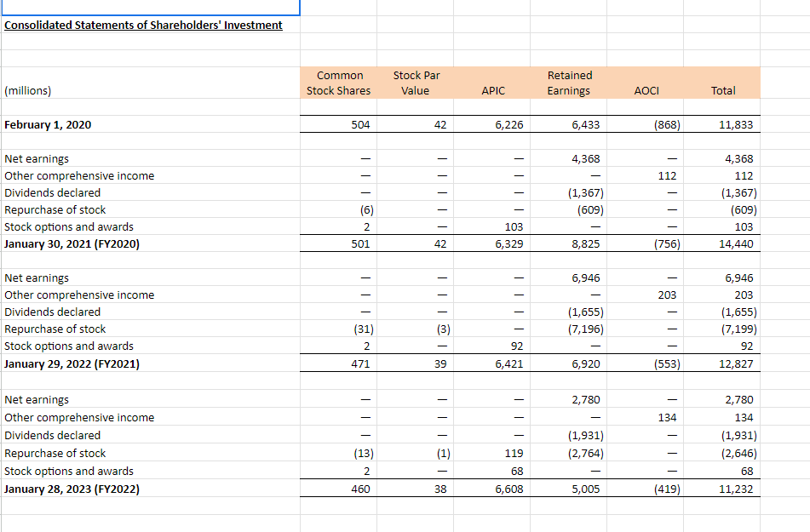Viewport: 810px width, 532px height.
Task: Click the 14,440 total cell
Action: coord(721,243)
